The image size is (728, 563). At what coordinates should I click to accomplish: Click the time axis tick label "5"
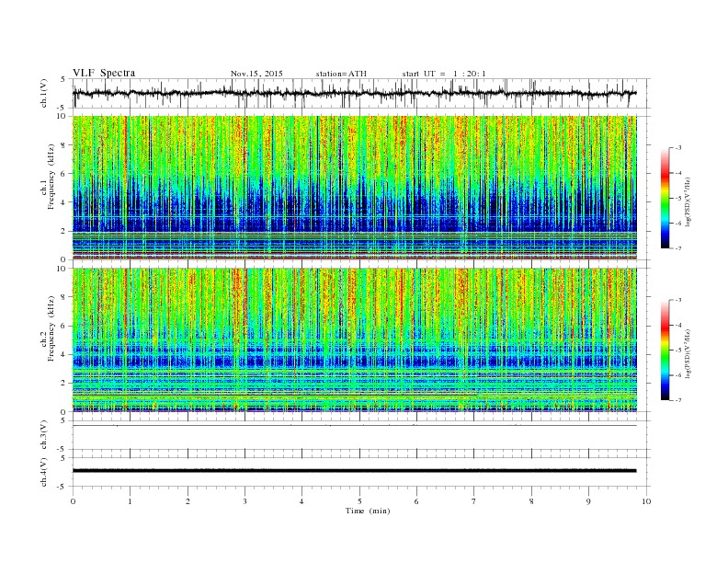pos(359,501)
